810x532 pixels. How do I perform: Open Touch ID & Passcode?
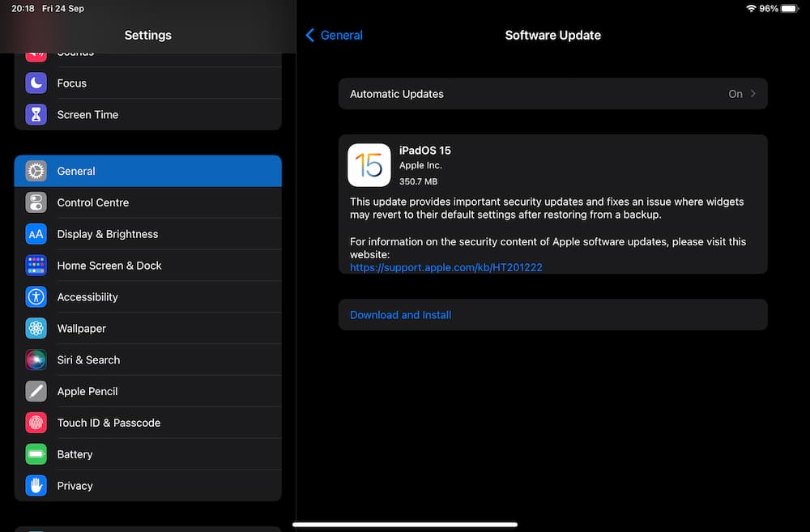coord(147,423)
